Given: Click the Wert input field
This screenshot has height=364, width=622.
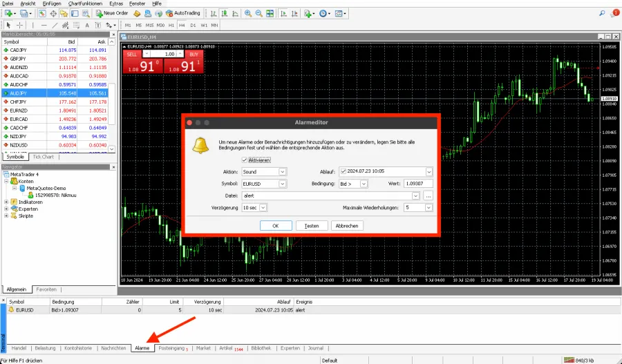Looking at the screenshot, I should (x=418, y=184).
